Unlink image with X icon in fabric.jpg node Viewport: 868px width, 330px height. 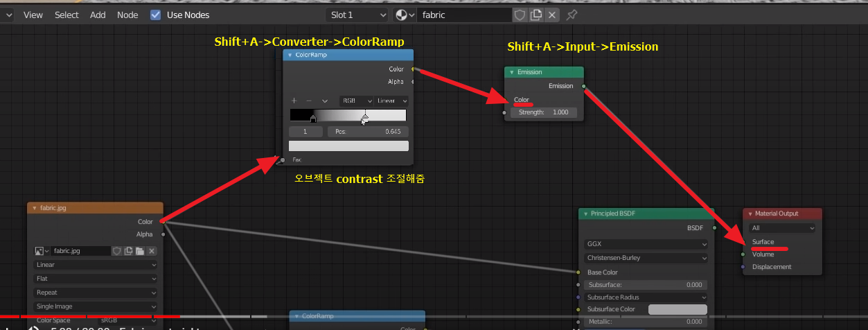pos(152,251)
